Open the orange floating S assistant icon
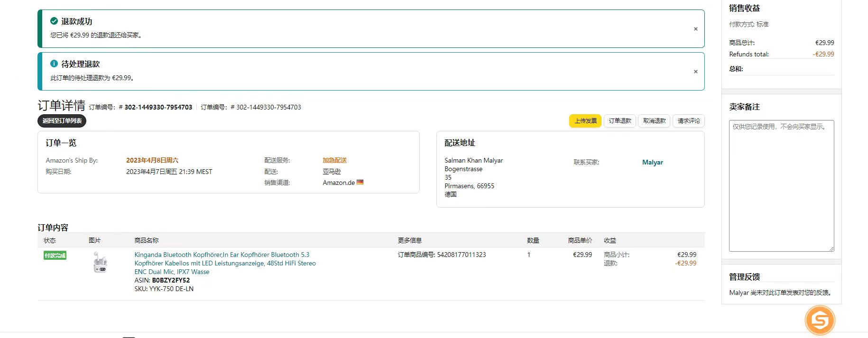 pyautogui.click(x=820, y=320)
